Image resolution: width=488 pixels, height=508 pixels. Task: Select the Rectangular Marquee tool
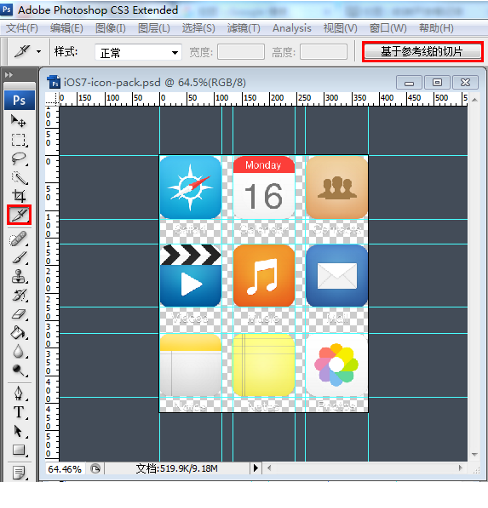[x=18, y=140]
